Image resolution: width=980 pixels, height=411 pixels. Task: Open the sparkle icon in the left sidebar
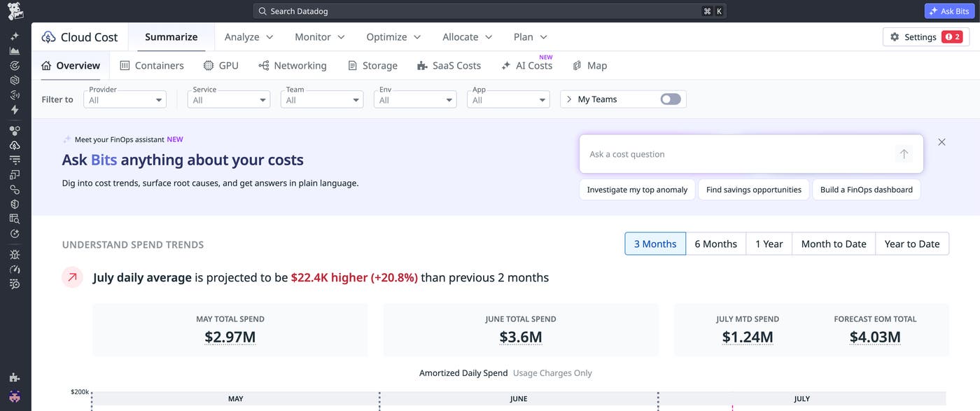pyautogui.click(x=15, y=36)
